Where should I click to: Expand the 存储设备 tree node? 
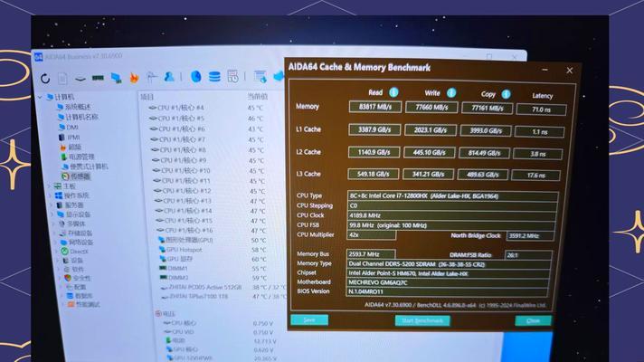(54, 233)
